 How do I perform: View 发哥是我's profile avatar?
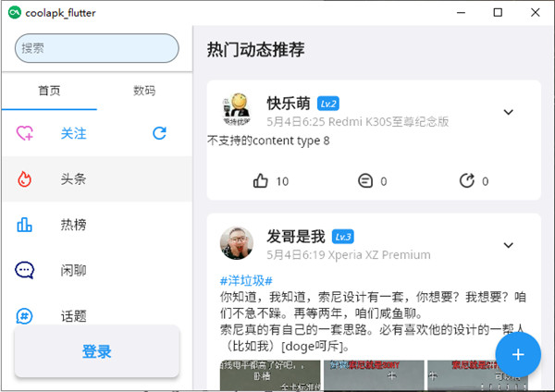pos(236,243)
